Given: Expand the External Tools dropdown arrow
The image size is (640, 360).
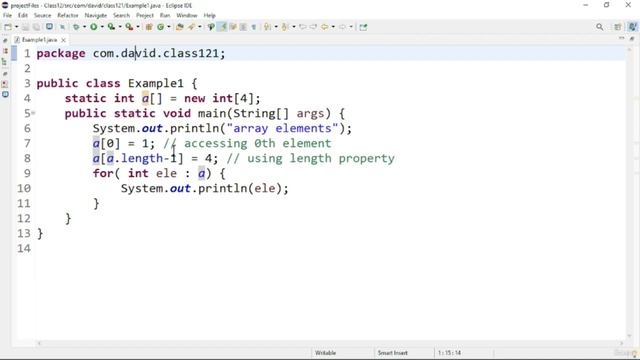Looking at the screenshot, I should tap(138, 27).
